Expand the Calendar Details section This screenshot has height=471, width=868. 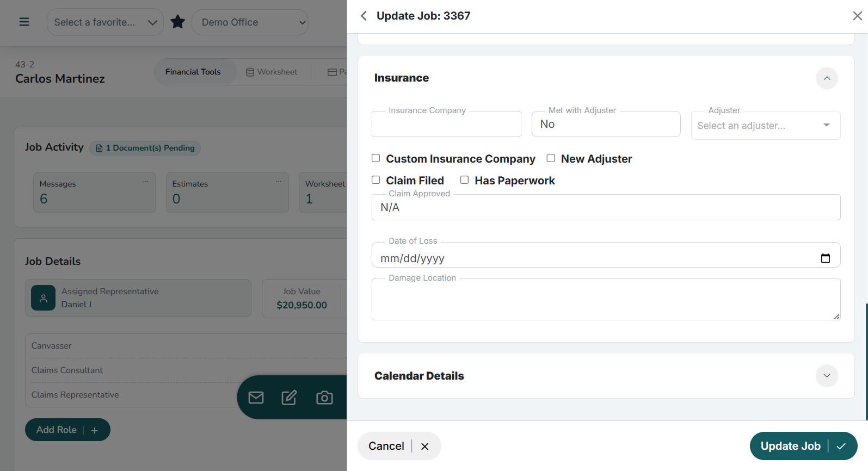[827, 376]
